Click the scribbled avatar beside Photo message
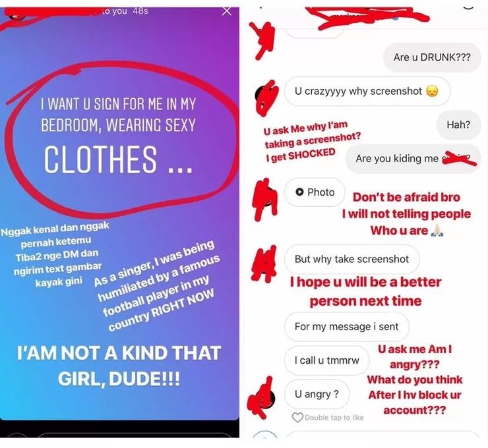Viewport: 488px width, 448px height. point(265,199)
